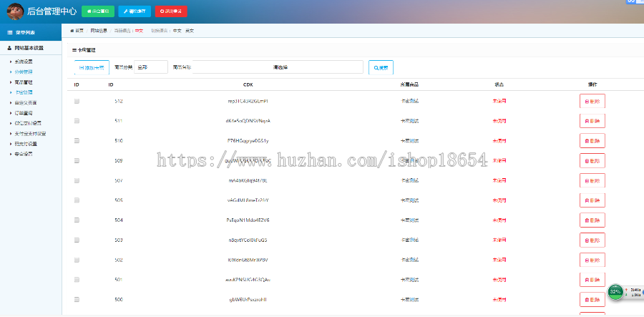Click the red 退出登录 logout button
644x317 pixels.
coord(171,11)
